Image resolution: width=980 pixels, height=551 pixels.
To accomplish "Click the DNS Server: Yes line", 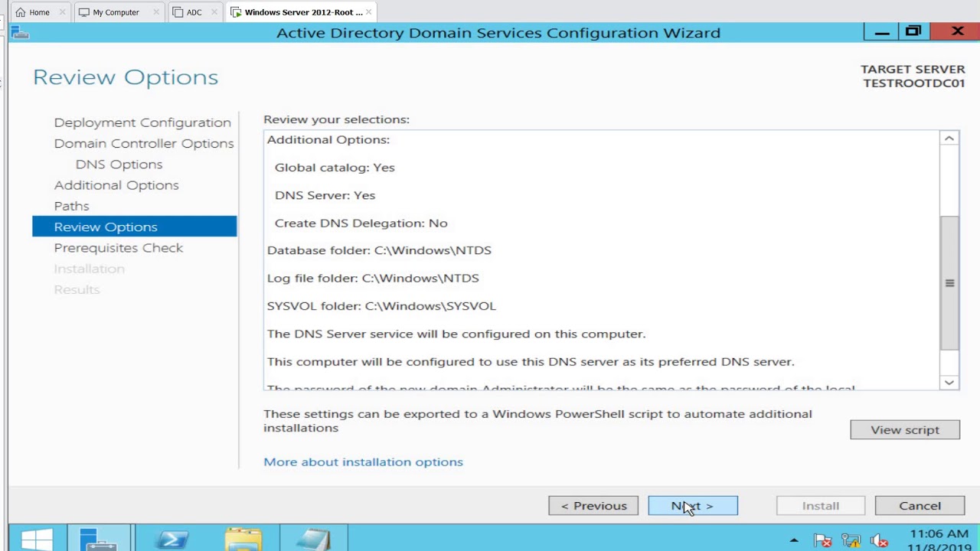I will pyautogui.click(x=325, y=195).
